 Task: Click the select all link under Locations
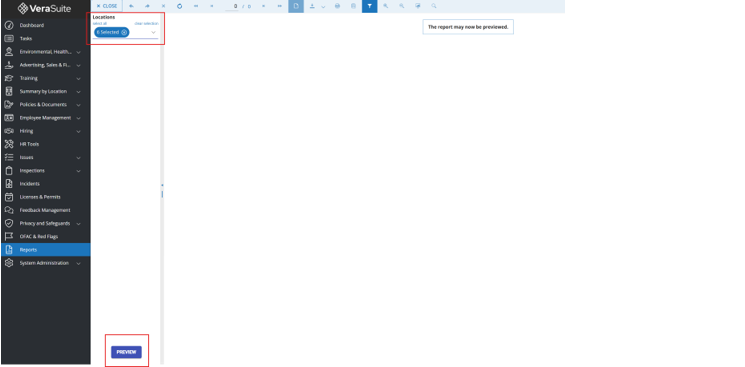(x=100, y=23)
